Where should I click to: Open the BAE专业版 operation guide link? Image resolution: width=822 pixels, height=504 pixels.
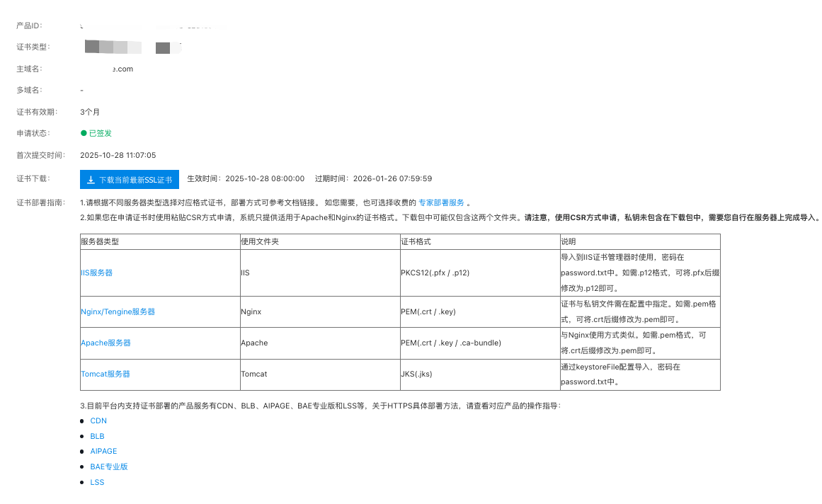pos(108,466)
